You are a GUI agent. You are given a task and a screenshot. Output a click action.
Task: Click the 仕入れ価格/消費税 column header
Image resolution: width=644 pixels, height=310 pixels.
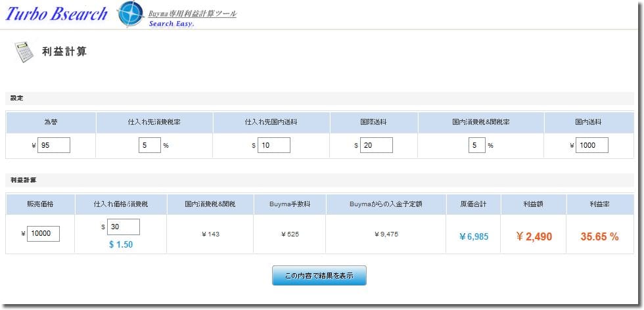(121, 204)
